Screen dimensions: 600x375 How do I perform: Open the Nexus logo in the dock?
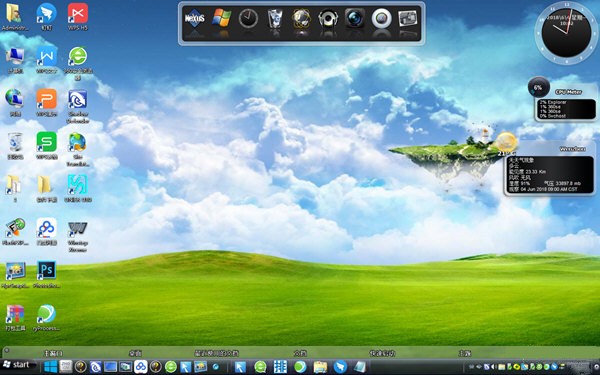194,18
